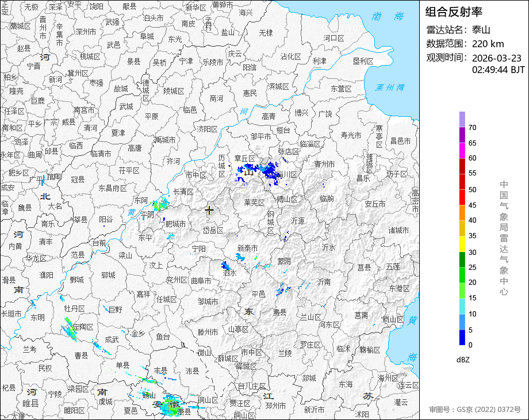
Task: Pick the cyan swatch between 10 and 15
Action: click(462, 306)
